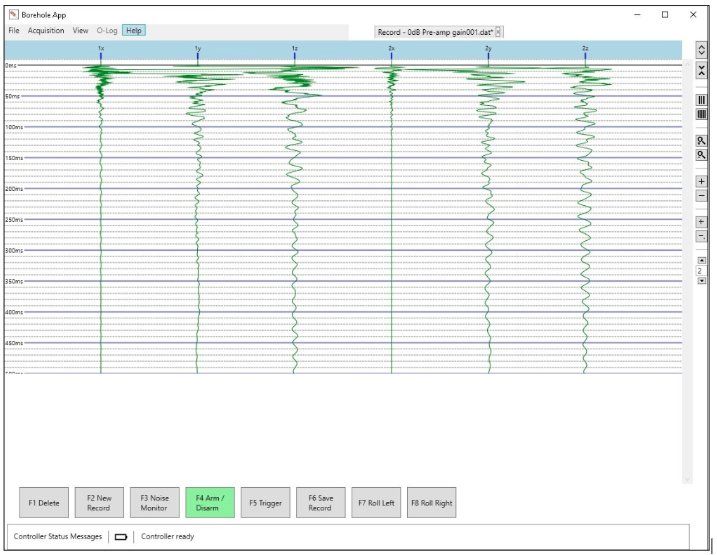Click the scroll-down arrow of the vertical scrollbar
Screen dimensions: 717x555
point(686,479)
